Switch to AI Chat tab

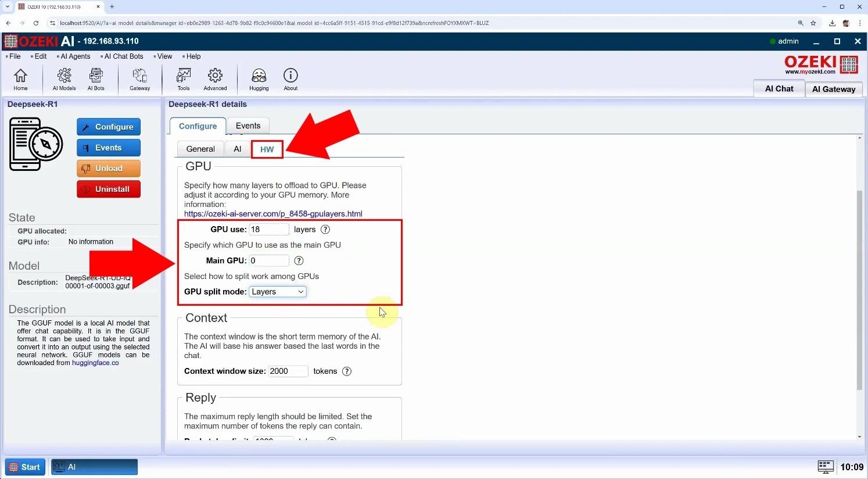[779, 88]
